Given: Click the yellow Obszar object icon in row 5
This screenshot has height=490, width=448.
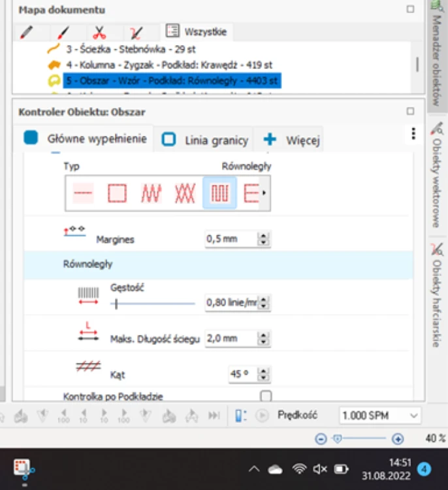Looking at the screenshot, I should pyautogui.click(x=54, y=80).
